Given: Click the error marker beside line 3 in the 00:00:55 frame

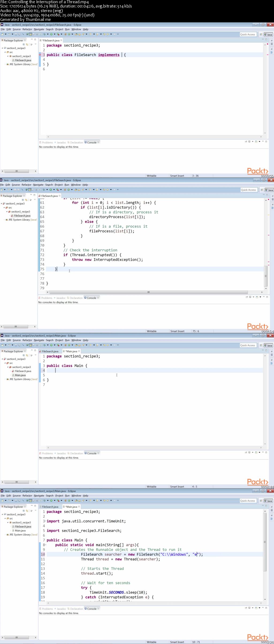Looking at the screenshot, I should click(40, 55).
